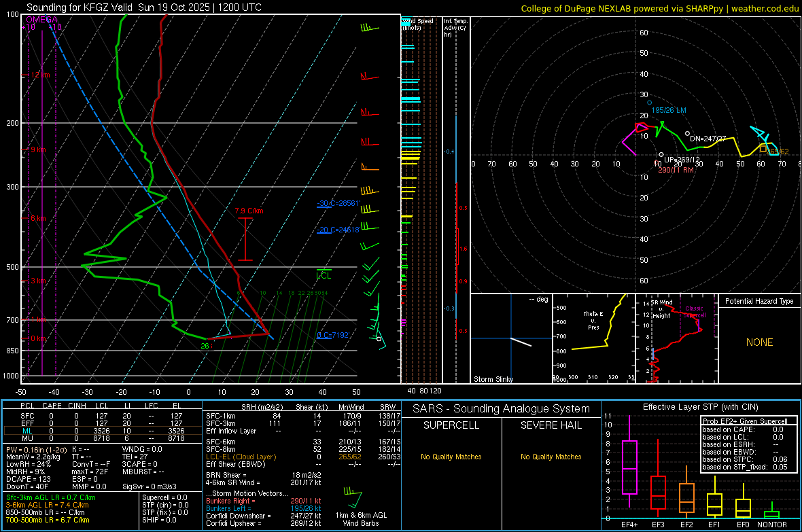Screen dimensions: 802x532
Task: Click the 'maxT = 72F' value
Action: pos(90,471)
